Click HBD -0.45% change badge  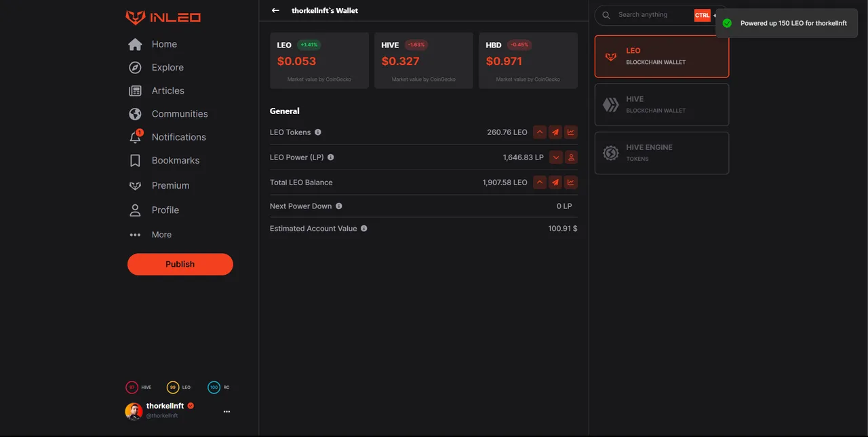click(x=519, y=45)
